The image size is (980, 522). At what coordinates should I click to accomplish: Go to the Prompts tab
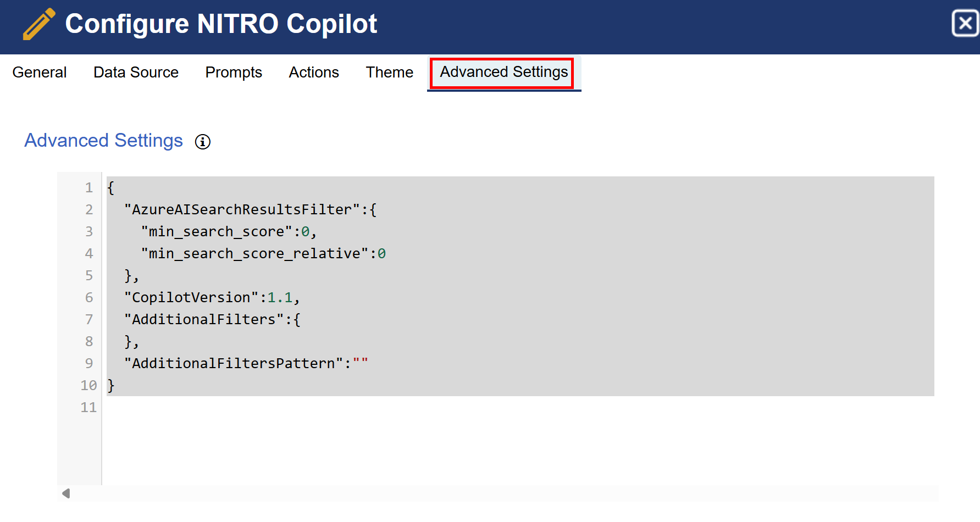pyautogui.click(x=234, y=73)
